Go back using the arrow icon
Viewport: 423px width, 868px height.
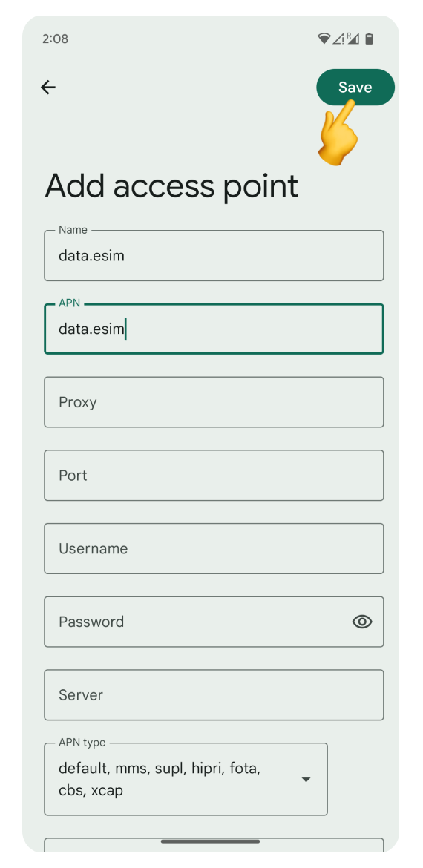[x=48, y=87]
